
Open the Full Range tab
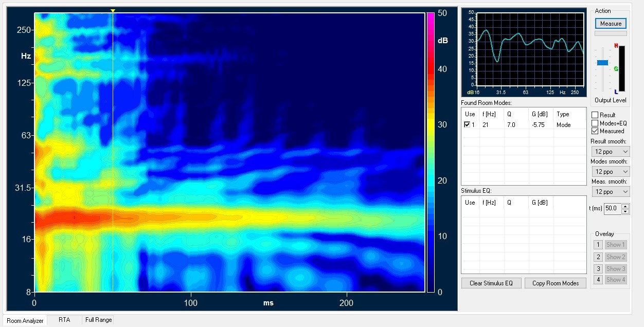[98, 320]
